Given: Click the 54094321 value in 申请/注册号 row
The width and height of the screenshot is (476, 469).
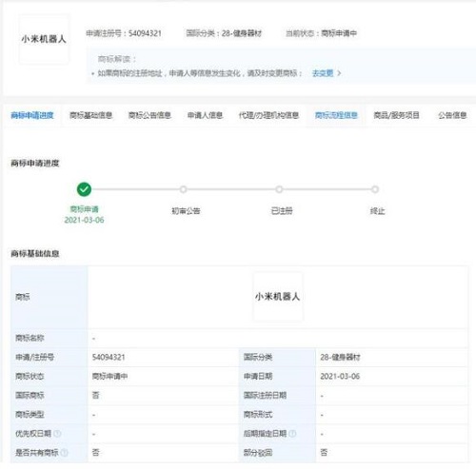Looking at the screenshot, I should click(109, 358).
